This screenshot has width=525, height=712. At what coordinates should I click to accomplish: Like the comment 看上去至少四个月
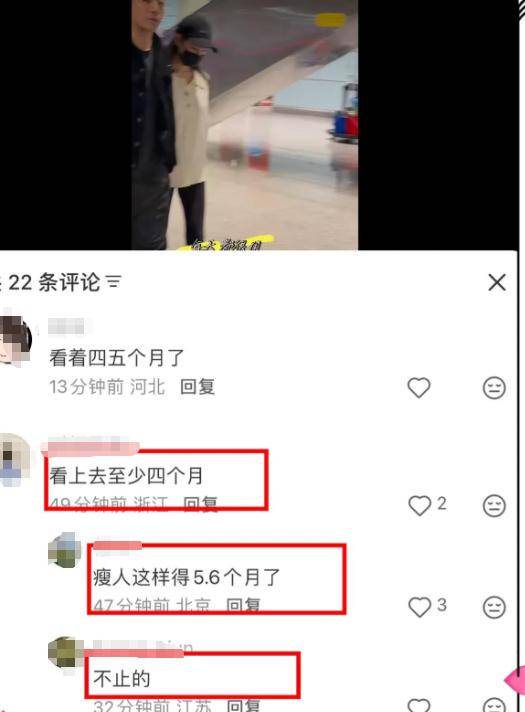click(x=419, y=505)
